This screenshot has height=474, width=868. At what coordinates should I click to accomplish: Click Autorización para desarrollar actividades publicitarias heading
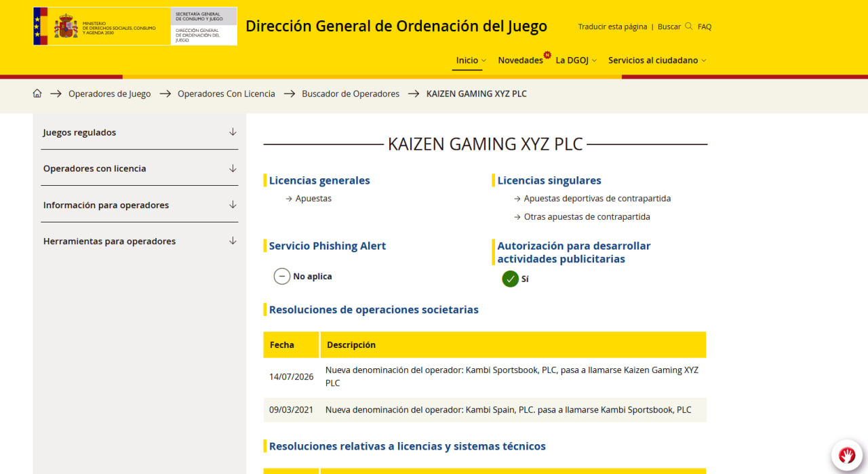pos(574,252)
